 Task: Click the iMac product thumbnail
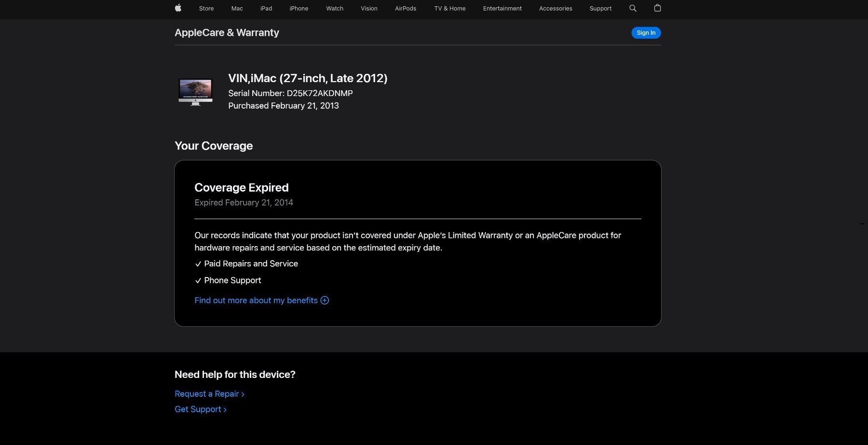(x=195, y=92)
